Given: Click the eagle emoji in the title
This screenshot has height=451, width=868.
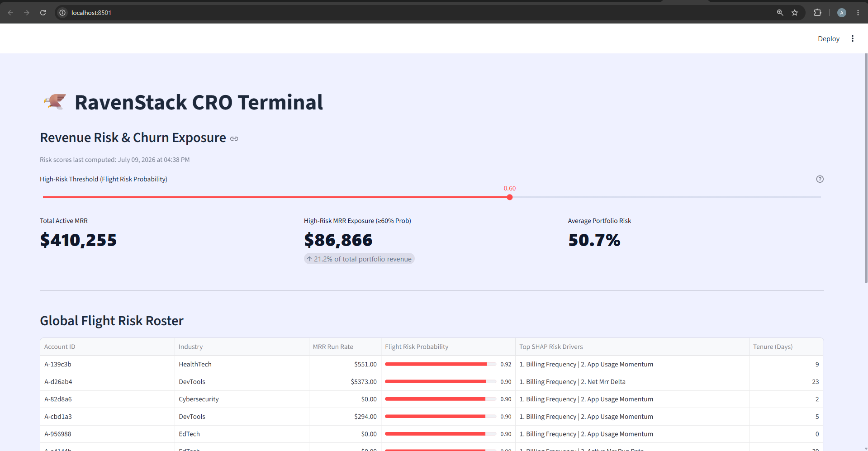Looking at the screenshot, I should (x=55, y=102).
